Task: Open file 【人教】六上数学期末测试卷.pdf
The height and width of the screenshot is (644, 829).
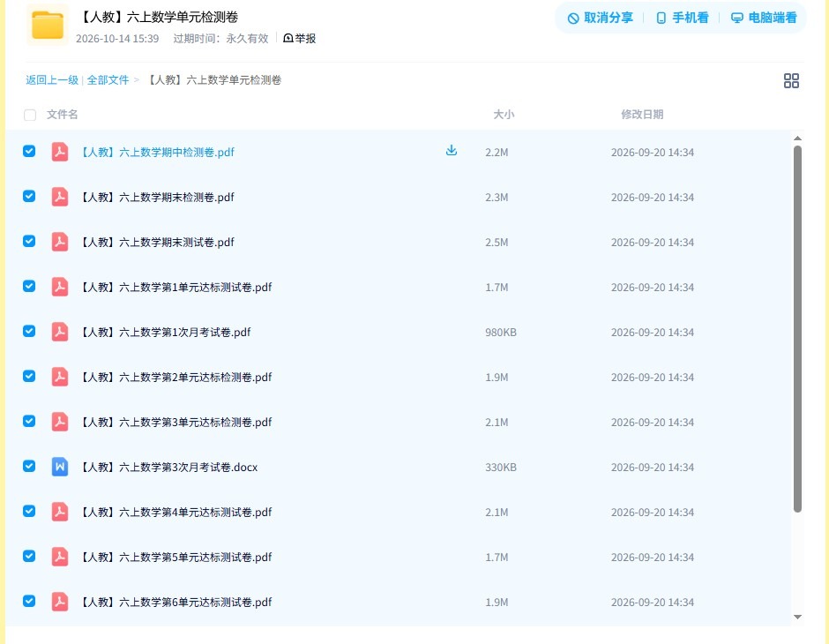Action: [x=157, y=242]
